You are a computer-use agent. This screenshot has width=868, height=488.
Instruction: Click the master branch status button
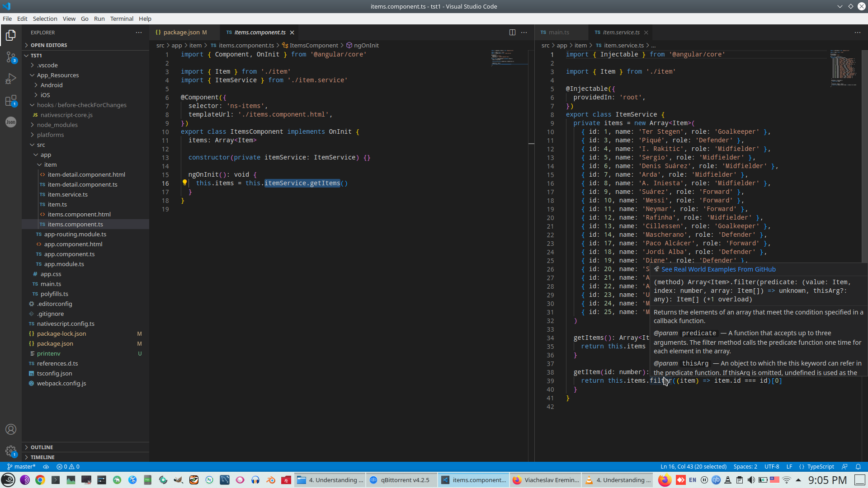pyautogui.click(x=22, y=467)
